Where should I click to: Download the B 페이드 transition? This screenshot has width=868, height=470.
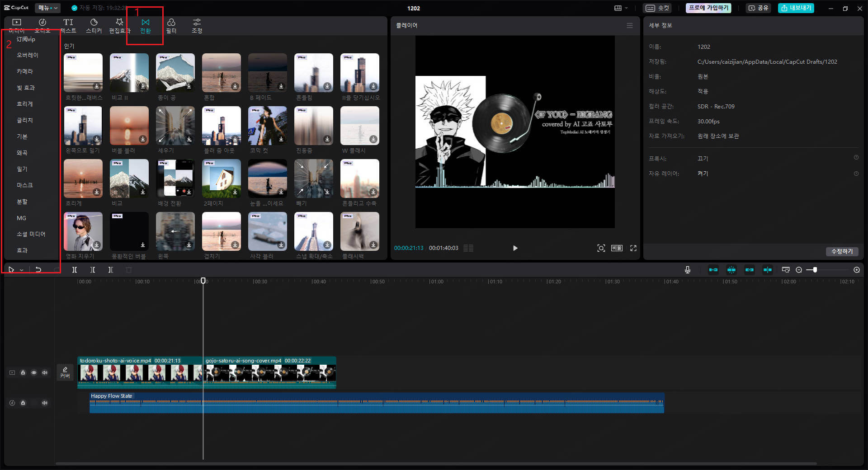pos(281,86)
